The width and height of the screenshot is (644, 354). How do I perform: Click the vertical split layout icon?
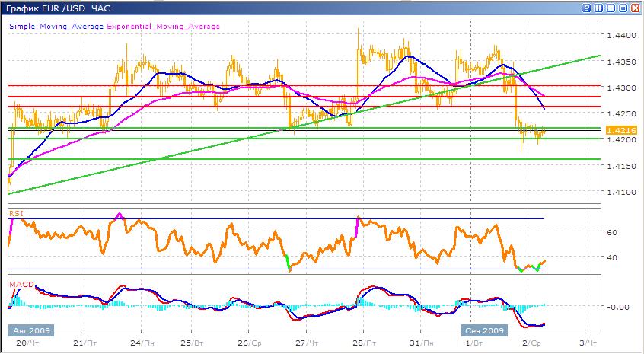tap(598, 8)
